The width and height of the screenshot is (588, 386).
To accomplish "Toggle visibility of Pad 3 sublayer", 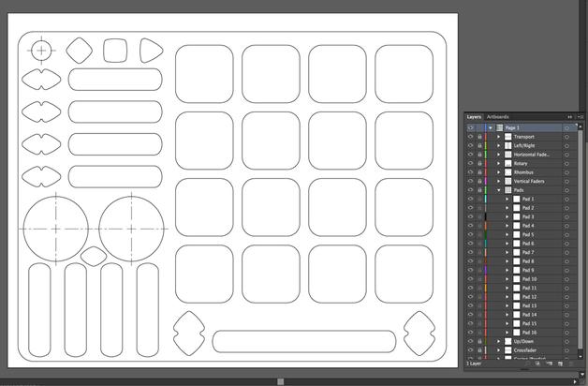I will [x=471, y=216].
